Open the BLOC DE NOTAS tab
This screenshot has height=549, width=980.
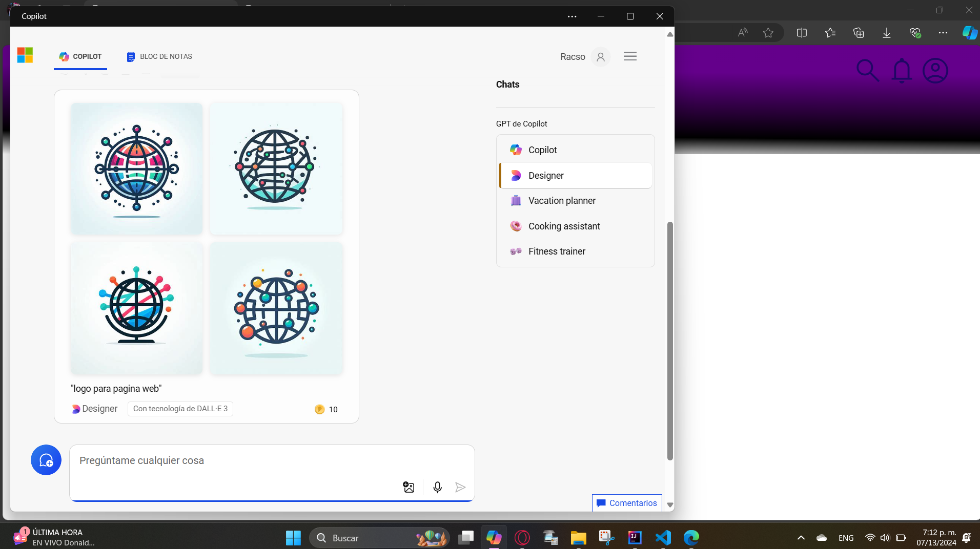click(159, 56)
